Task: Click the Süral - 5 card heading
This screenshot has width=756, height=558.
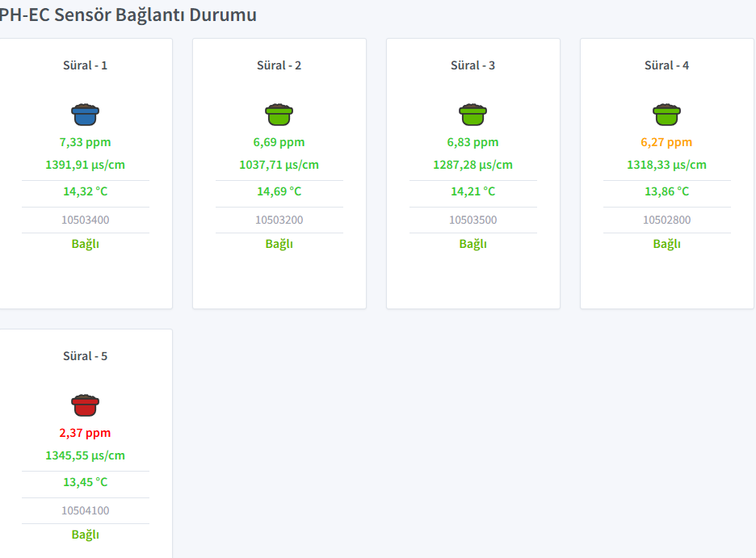Action: tap(85, 355)
